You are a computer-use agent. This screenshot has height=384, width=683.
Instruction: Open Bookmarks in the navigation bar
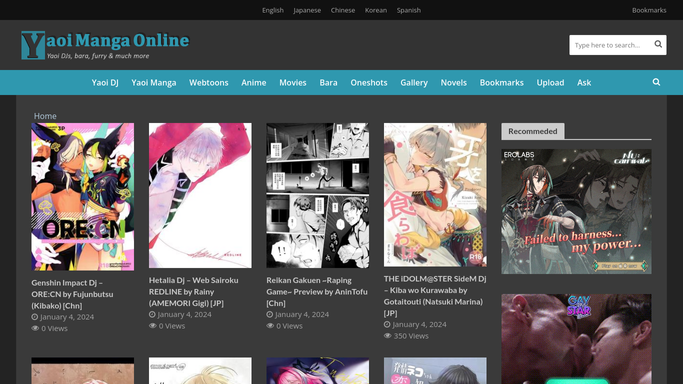[x=501, y=82]
